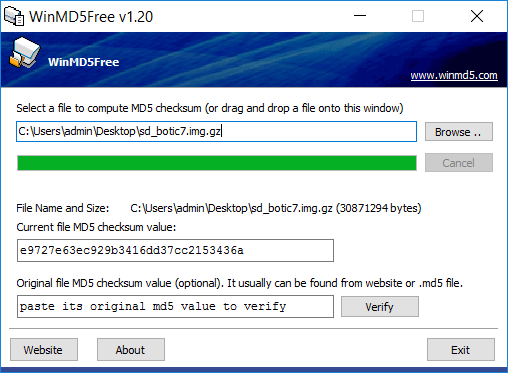
Task: Click the original md5 value paste field
Action: coord(175,306)
